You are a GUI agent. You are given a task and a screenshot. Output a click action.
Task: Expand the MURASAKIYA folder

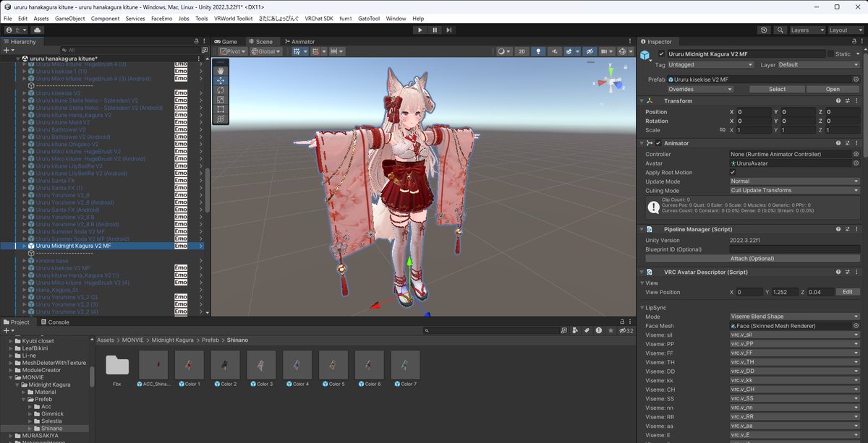[9, 436]
